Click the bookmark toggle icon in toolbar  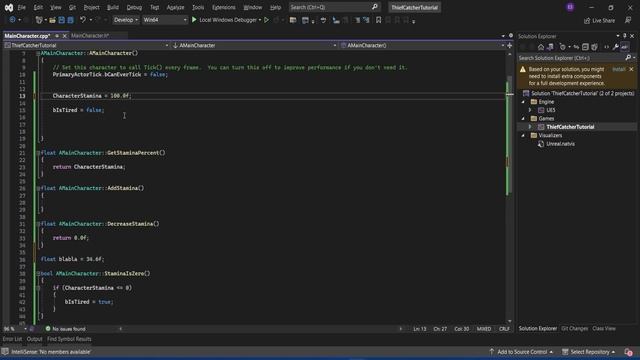tap(378, 20)
